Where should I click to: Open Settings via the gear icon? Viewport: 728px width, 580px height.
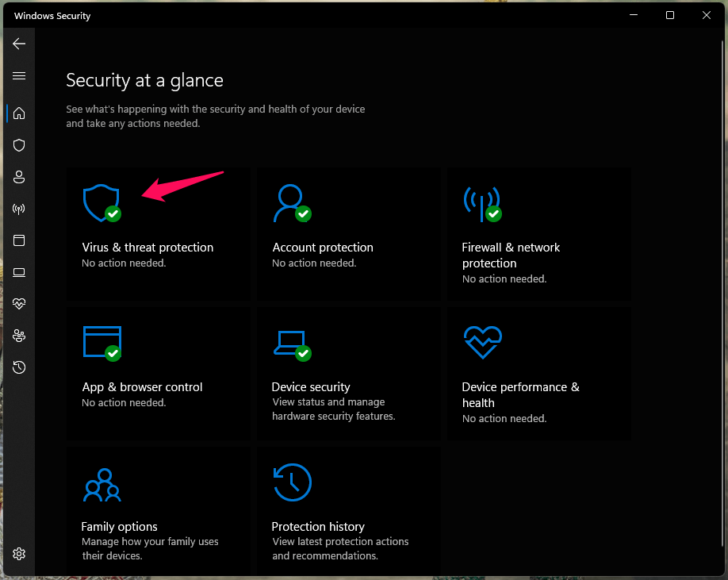(x=18, y=553)
